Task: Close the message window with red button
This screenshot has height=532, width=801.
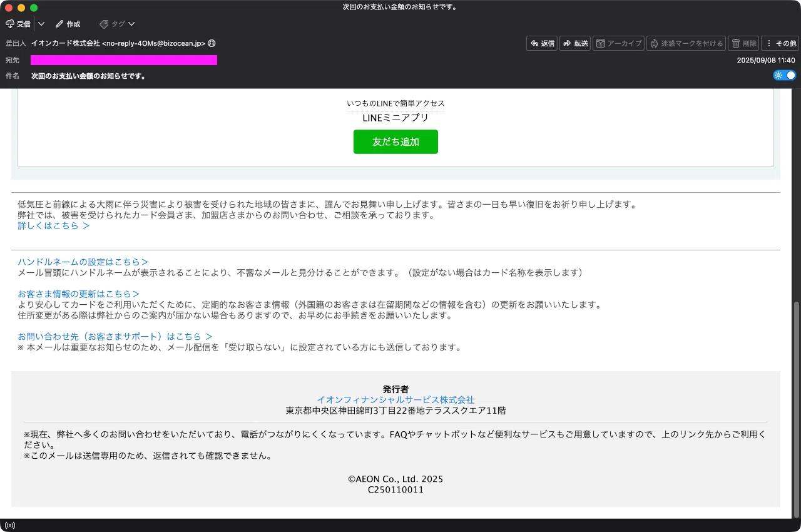Action: click(9, 8)
